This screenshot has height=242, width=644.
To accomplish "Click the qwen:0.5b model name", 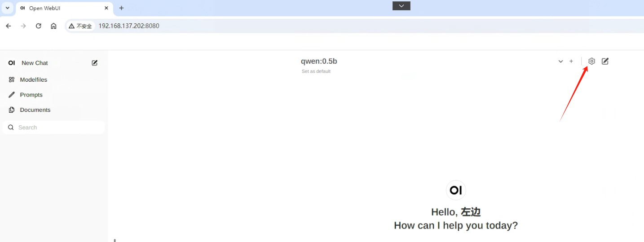I will pyautogui.click(x=319, y=61).
